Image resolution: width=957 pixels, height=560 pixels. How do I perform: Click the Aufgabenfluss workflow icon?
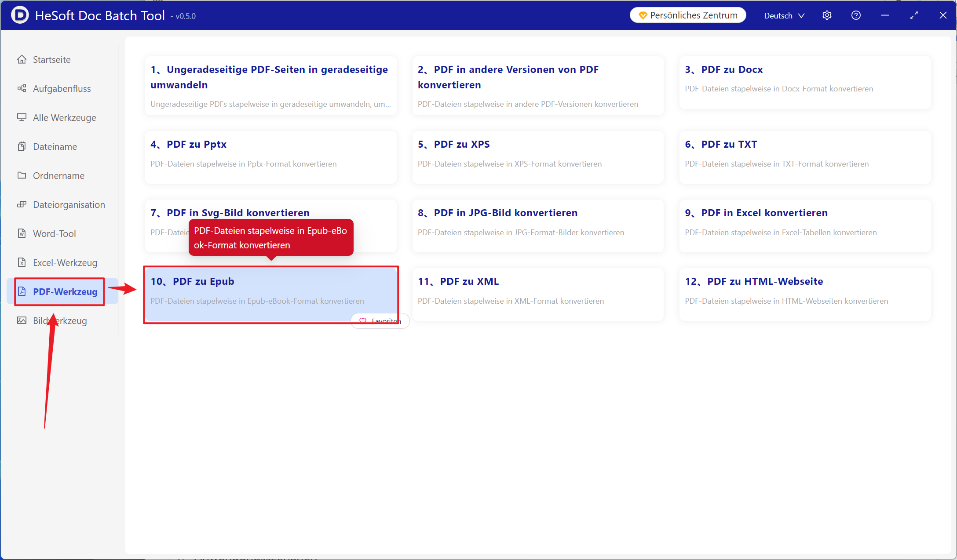click(22, 88)
